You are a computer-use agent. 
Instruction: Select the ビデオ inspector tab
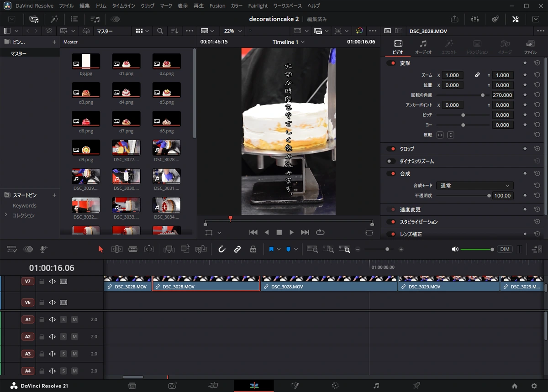tap(398, 47)
